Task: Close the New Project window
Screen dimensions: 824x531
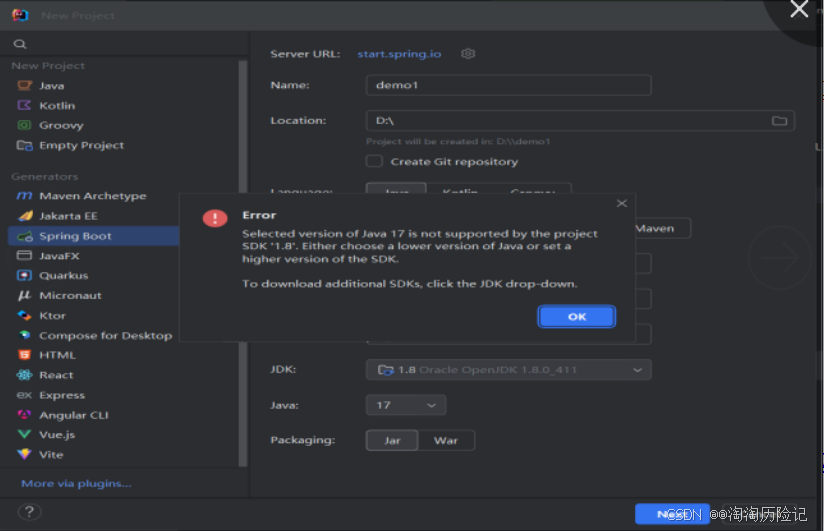Action: click(799, 8)
